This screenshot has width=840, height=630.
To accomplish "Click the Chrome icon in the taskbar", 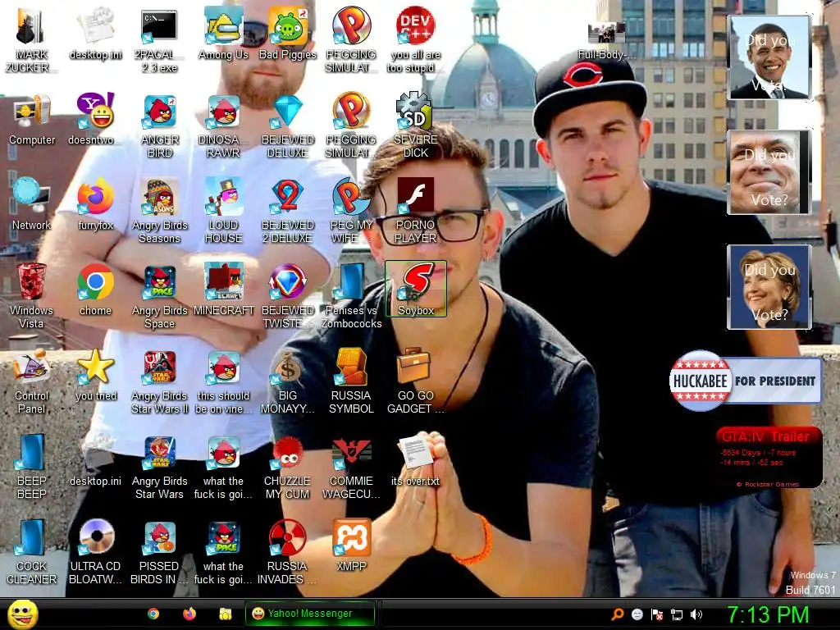I will pos(153,614).
